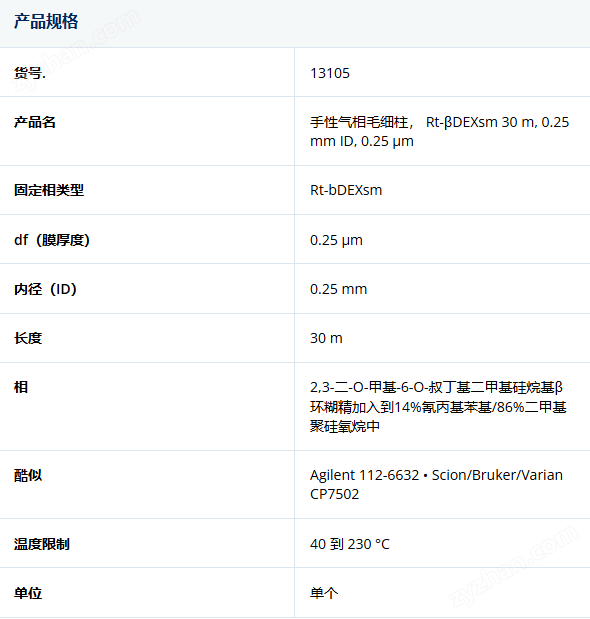Screen dimensions: 590x619
Task: Click the 产品名 row label
Action: (35, 122)
